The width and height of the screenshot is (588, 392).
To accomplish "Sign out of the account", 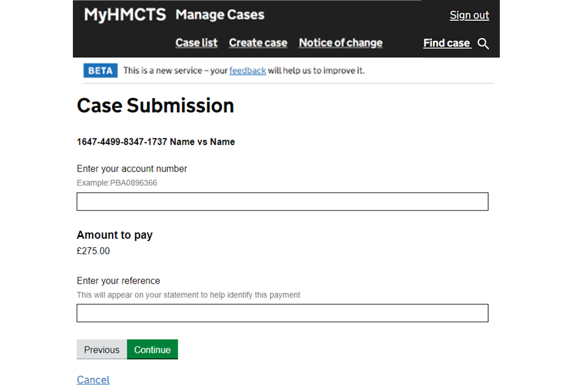I will (x=469, y=15).
